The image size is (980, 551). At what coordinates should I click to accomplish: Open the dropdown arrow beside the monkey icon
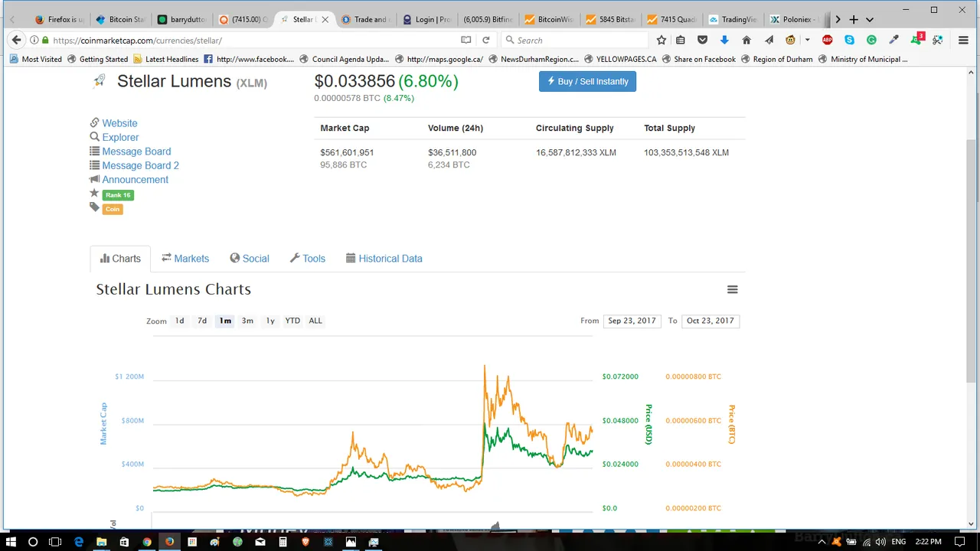pyautogui.click(x=807, y=40)
